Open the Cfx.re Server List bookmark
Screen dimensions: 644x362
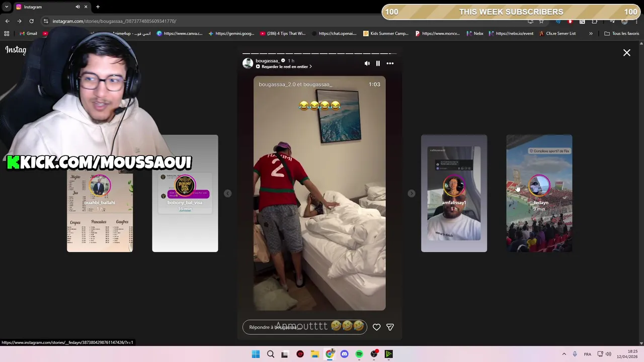[x=557, y=34]
